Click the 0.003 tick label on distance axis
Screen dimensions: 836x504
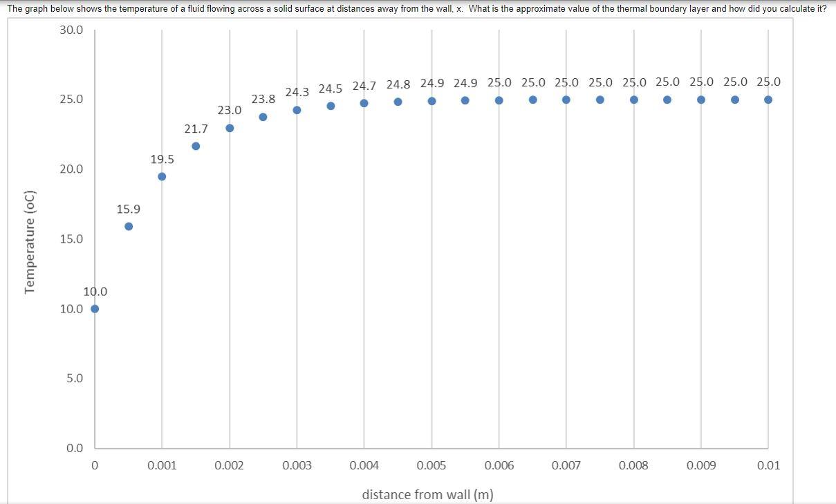point(297,465)
